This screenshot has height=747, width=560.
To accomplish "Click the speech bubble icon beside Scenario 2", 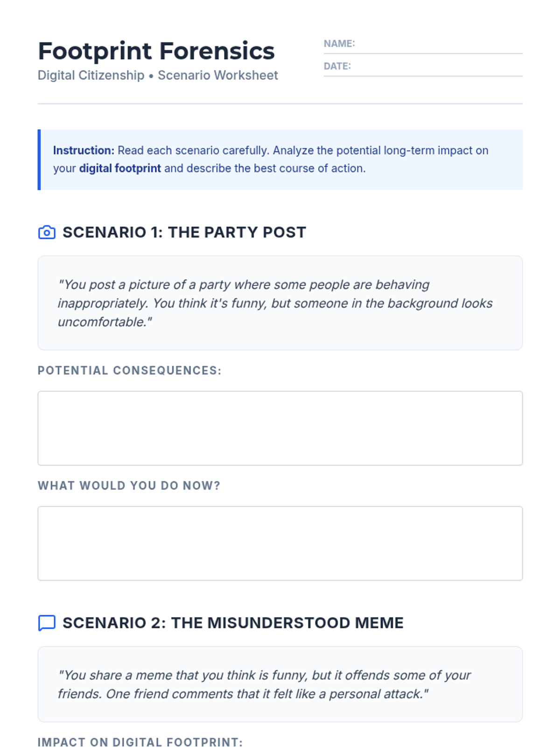I will (47, 623).
